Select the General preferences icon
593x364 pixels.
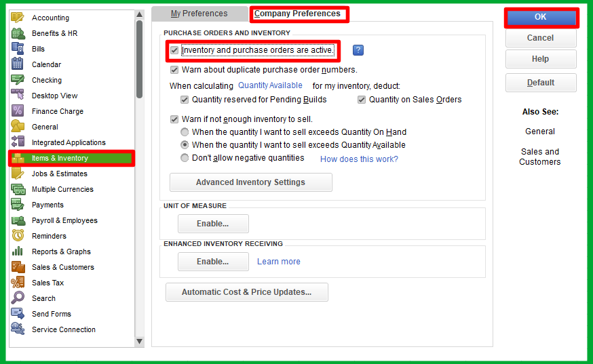pos(18,127)
